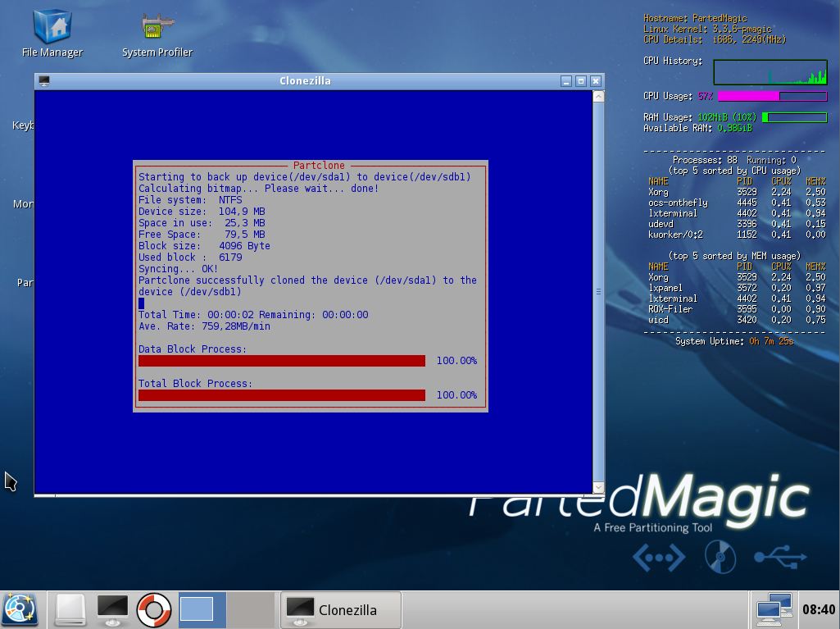Click the Clonezilla title bar

(x=305, y=81)
